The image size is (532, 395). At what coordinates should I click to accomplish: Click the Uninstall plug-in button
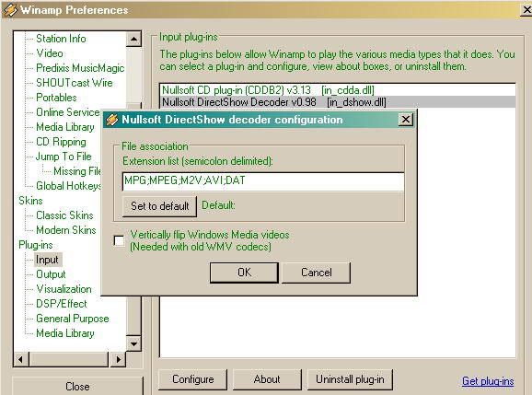click(x=350, y=379)
